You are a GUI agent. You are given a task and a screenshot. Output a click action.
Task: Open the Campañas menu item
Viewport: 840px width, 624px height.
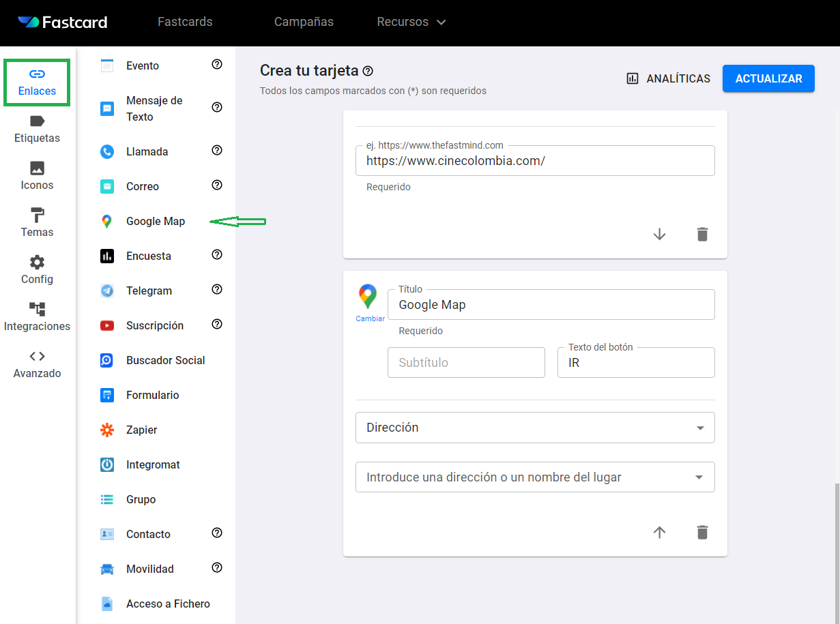click(304, 22)
